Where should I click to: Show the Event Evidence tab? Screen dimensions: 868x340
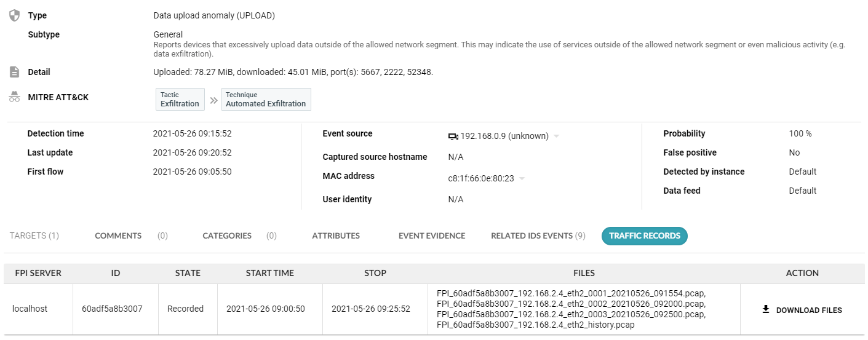click(x=432, y=235)
